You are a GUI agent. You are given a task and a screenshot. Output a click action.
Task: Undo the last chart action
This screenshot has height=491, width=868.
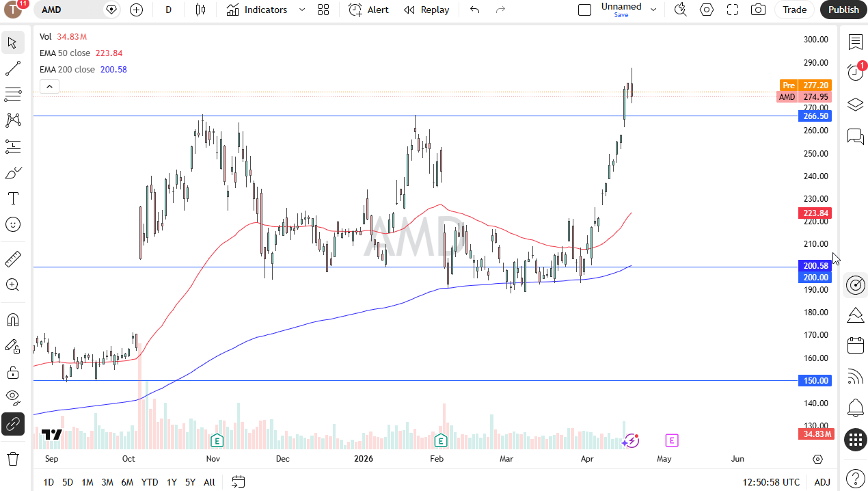click(x=475, y=10)
